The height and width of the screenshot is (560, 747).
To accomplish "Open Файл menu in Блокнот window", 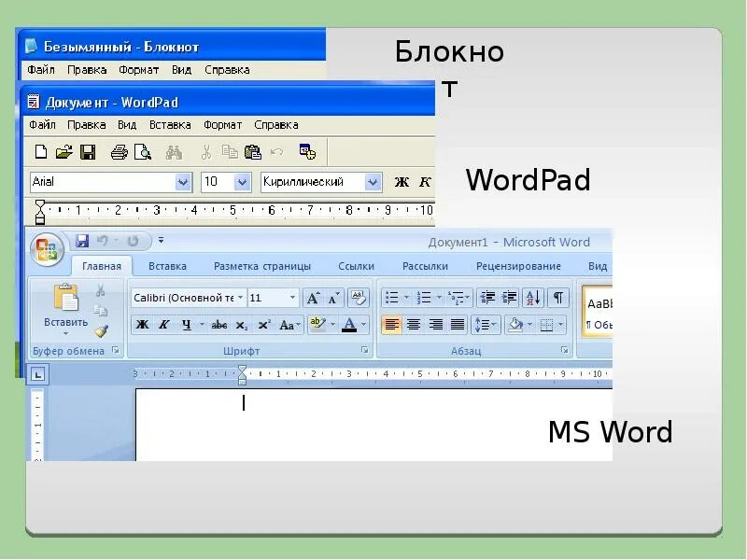I will [40, 70].
